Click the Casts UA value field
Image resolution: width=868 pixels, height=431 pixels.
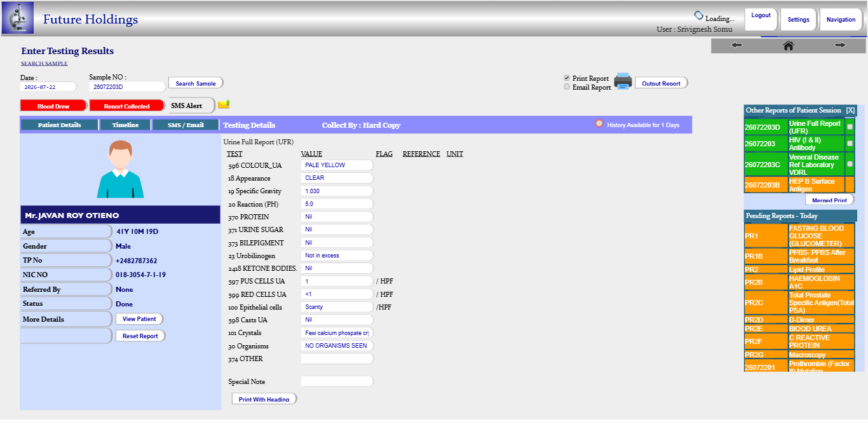[x=337, y=320]
